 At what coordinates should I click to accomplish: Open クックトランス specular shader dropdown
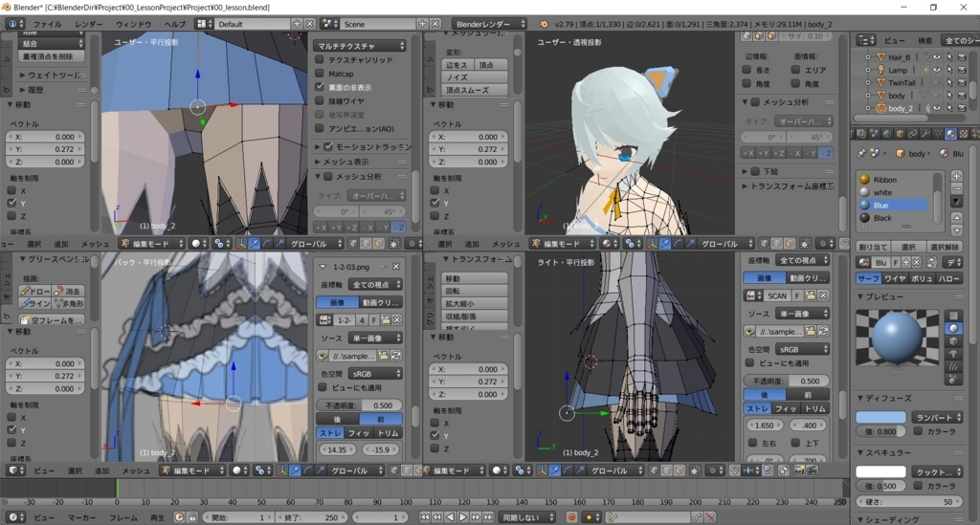pyautogui.click(x=936, y=471)
